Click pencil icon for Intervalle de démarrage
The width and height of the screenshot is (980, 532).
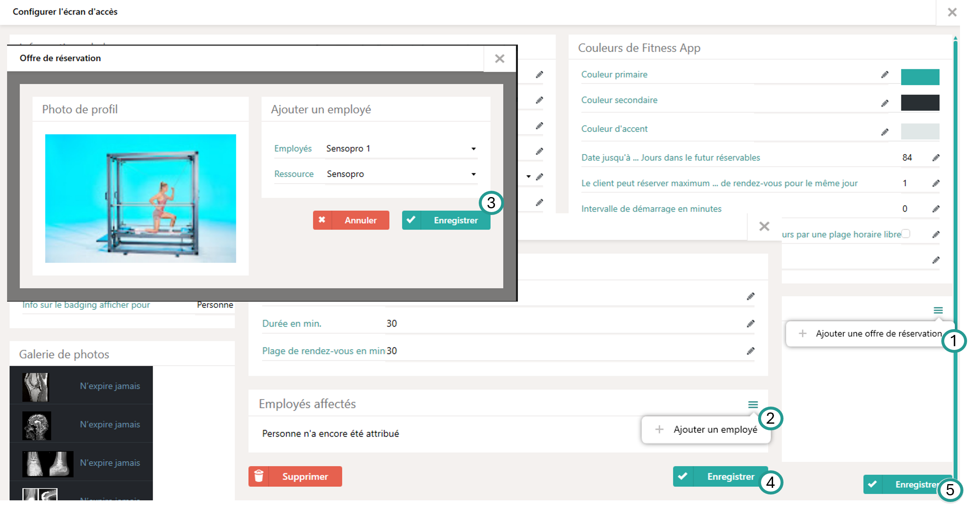click(936, 209)
